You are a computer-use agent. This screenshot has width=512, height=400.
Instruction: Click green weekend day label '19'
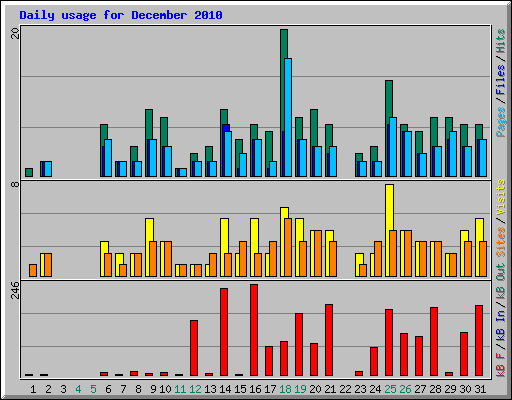(x=300, y=389)
